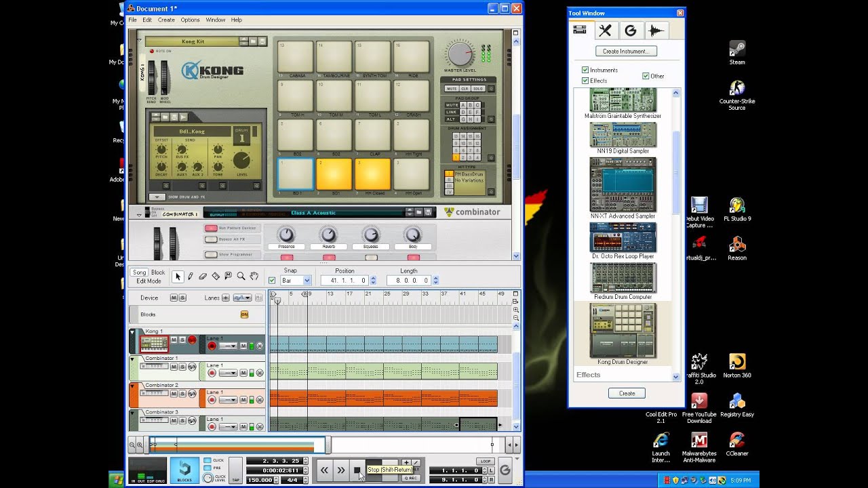Select the Eraser tool
The width and height of the screenshot is (868, 488).
click(x=203, y=277)
